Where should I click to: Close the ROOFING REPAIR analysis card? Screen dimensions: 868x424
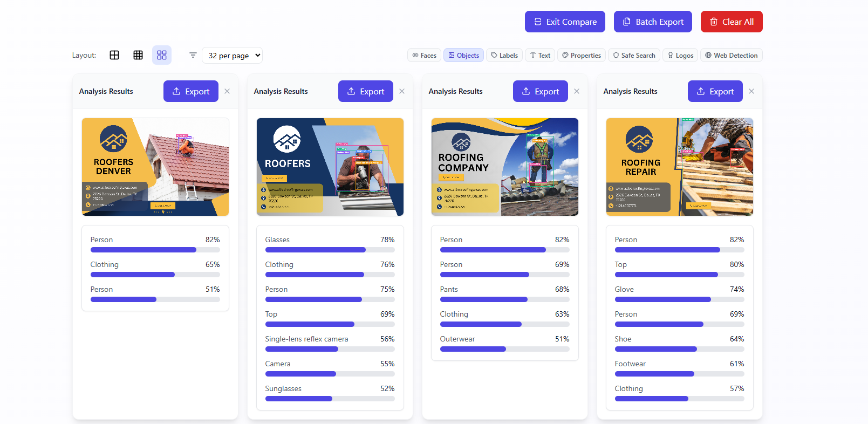click(x=751, y=91)
